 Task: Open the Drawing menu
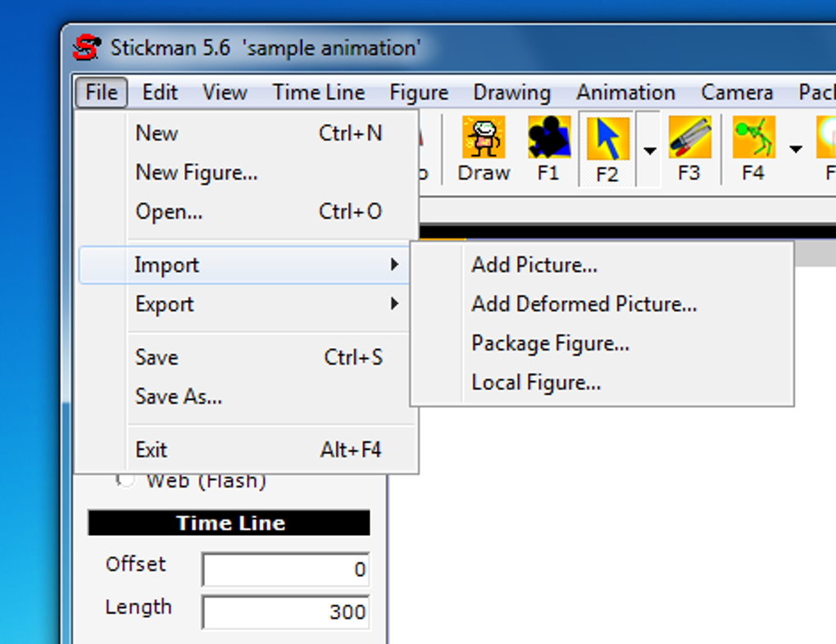(511, 93)
